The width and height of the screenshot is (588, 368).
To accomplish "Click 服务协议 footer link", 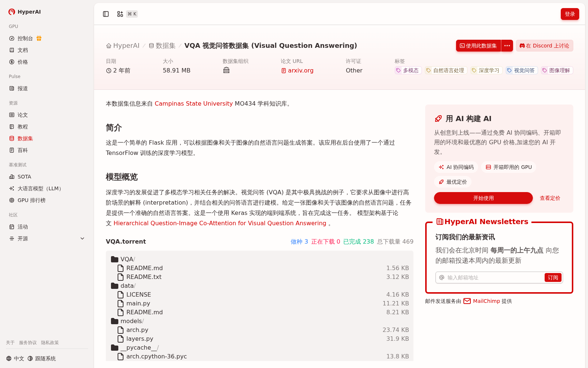I will [x=28, y=343].
